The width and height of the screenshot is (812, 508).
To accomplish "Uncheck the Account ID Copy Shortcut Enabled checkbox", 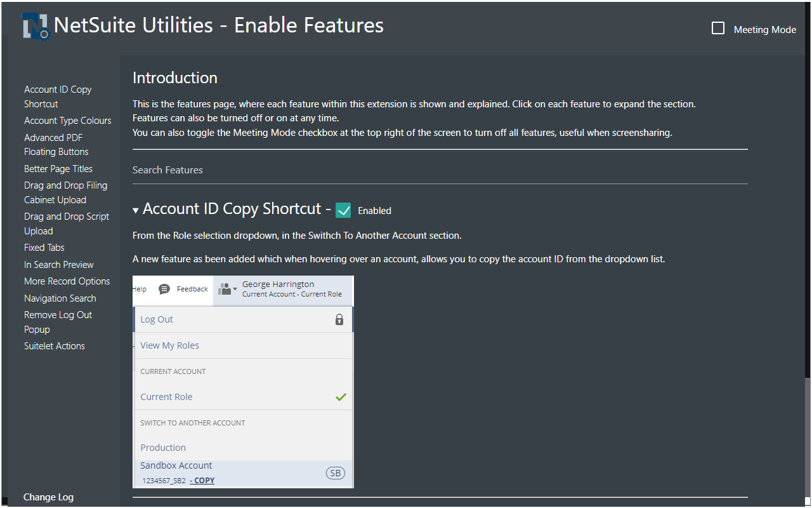I will click(x=343, y=210).
